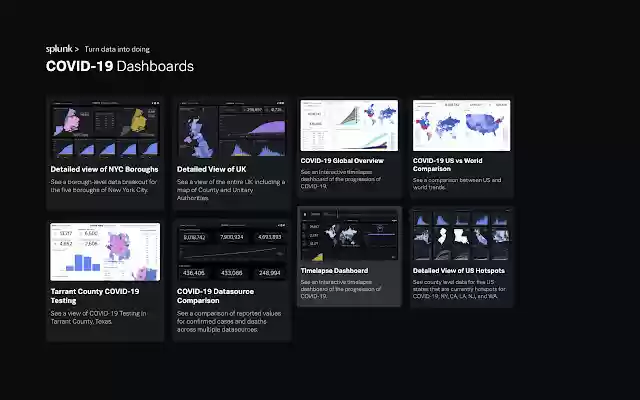Click 'Tarrant County COVID-19 Testing' title
Viewport: 640px width, 400px height.
[95, 296]
